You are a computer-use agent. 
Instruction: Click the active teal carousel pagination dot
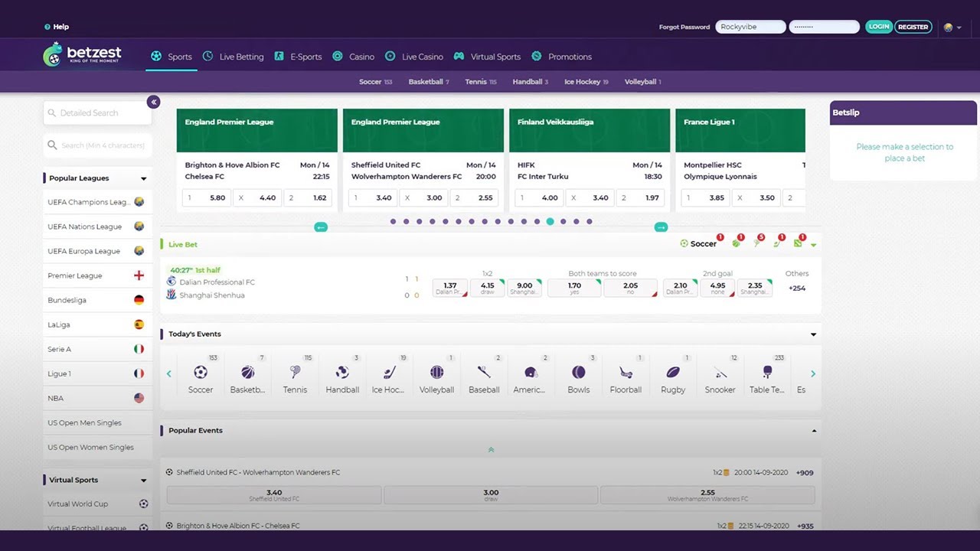(x=550, y=221)
